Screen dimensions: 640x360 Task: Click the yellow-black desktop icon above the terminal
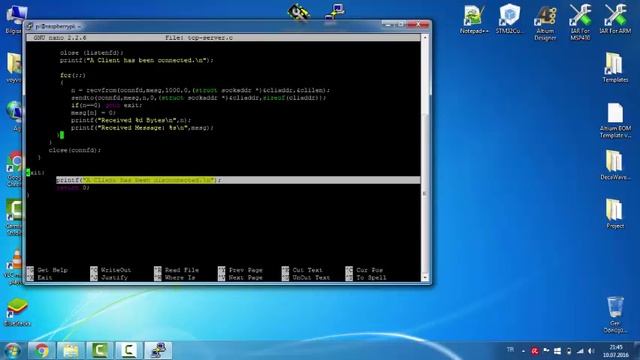pyautogui.click(x=299, y=12)
